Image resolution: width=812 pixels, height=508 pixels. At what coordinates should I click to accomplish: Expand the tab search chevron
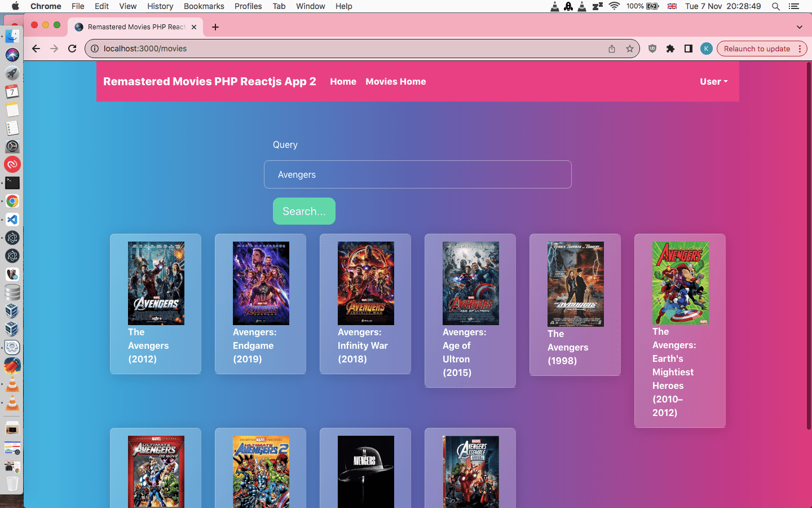point(799,27)
